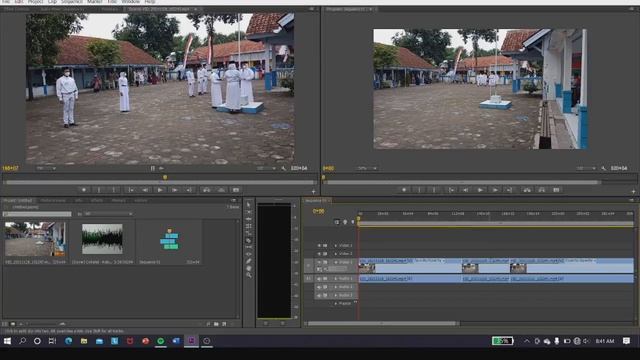Open Program monitor button editor plus
The width and height of the screenshot is (640, 360).
tap(633, 191)
